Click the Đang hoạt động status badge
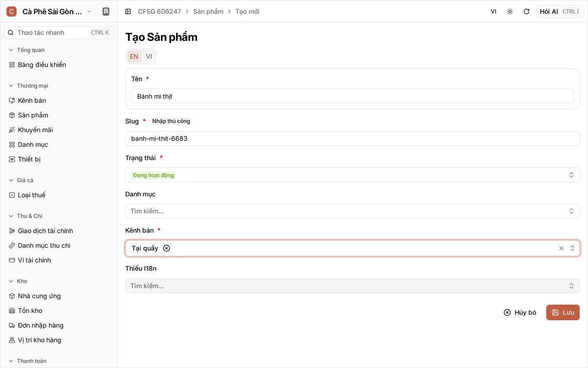 [x=154, y=175]
